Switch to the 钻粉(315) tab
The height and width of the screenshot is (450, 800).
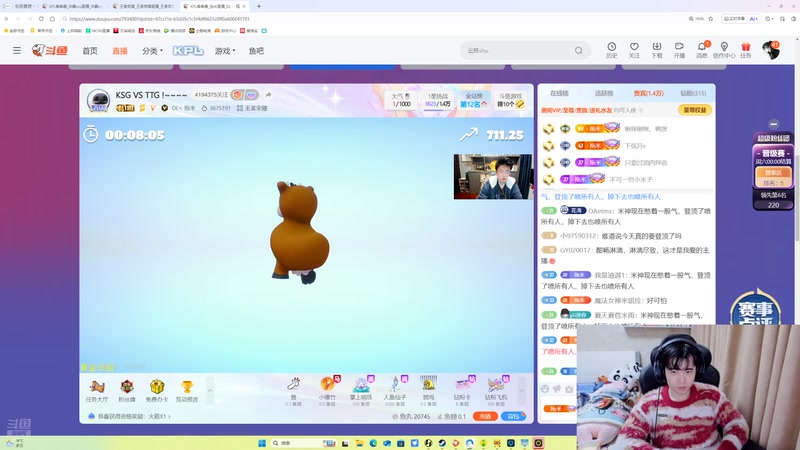(693, 93)
